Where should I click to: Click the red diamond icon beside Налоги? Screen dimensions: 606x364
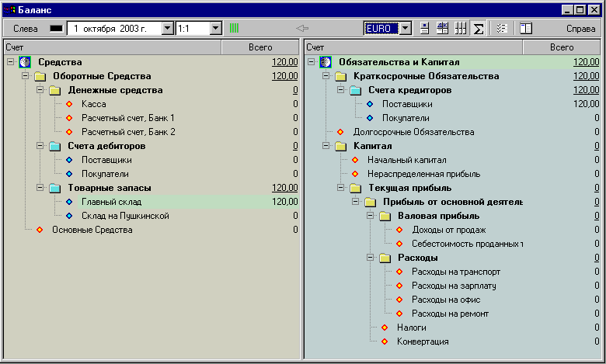click(385, 328)
